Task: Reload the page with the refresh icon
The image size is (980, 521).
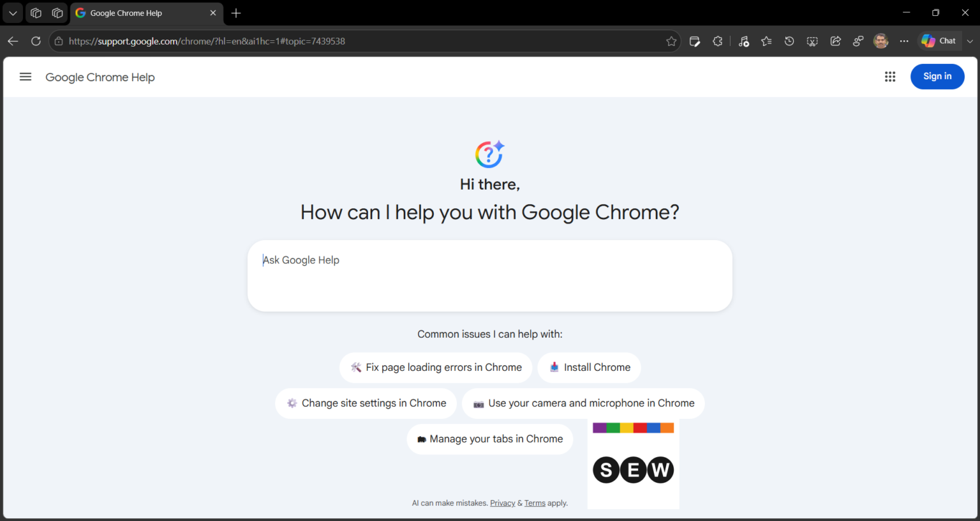Action: click(36, 41)
